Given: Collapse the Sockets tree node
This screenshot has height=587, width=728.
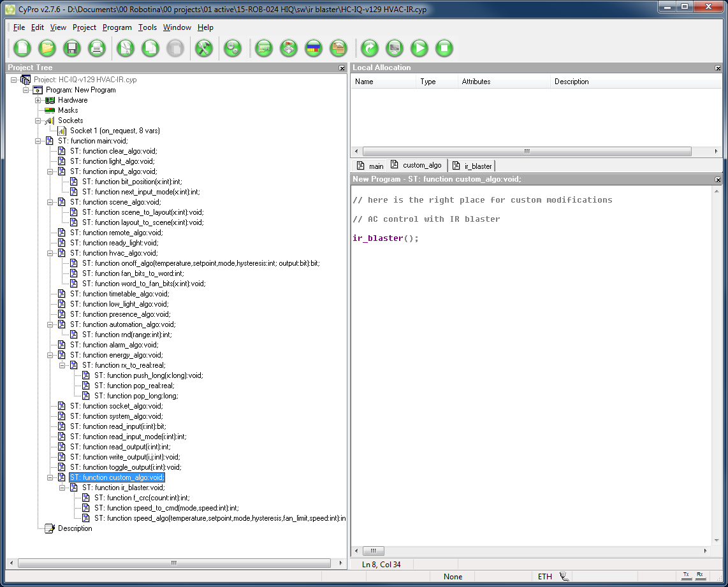Looking at the screenshot, I should (38, 120).
